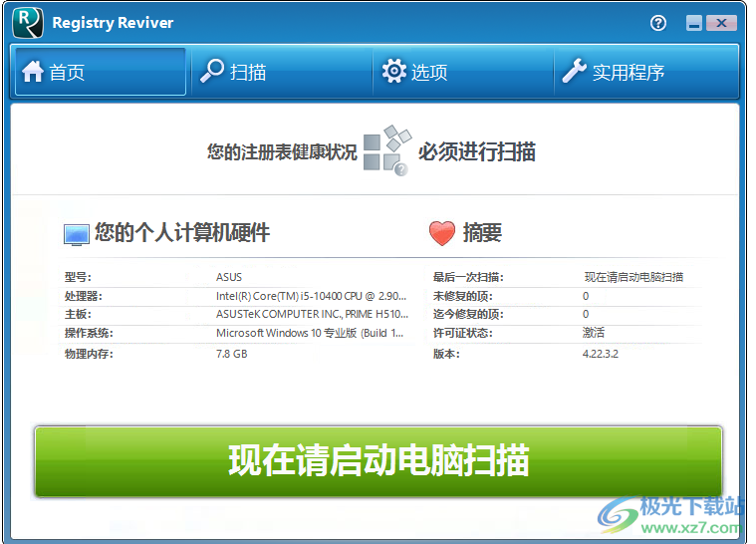
Task: Click the 迄今修复的项: label
Action: (x=468, y=314)
